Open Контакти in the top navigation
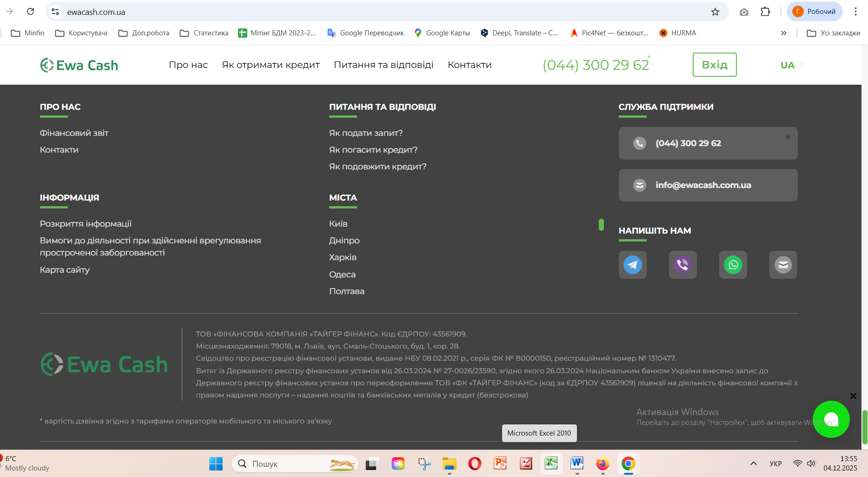Image resolution: width=868 pixels, height=477 pixels. (x=470, y=65)
